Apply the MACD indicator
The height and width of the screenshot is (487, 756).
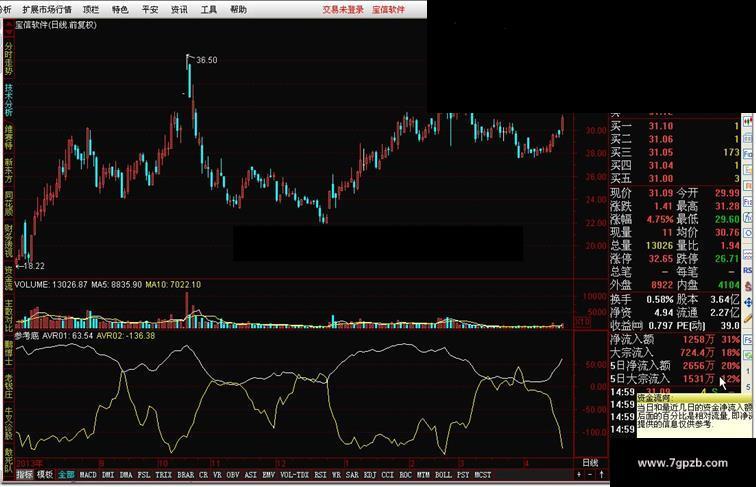[88, 475]
